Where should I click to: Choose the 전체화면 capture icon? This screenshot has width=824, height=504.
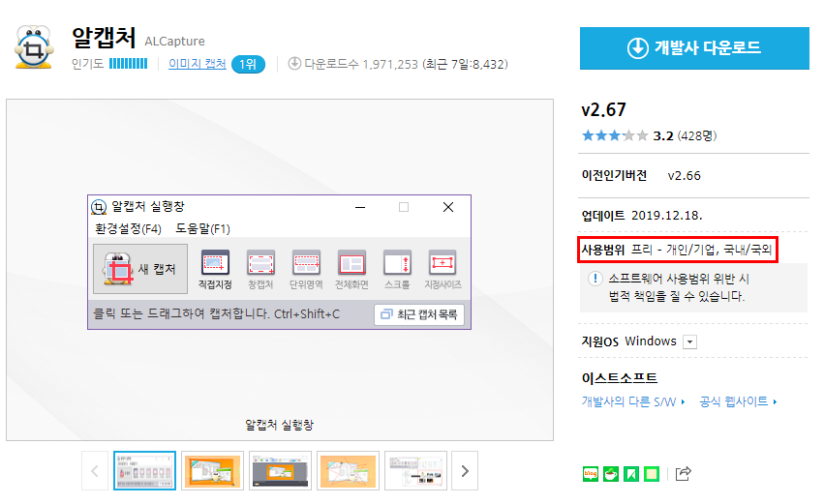click(351, 270)
